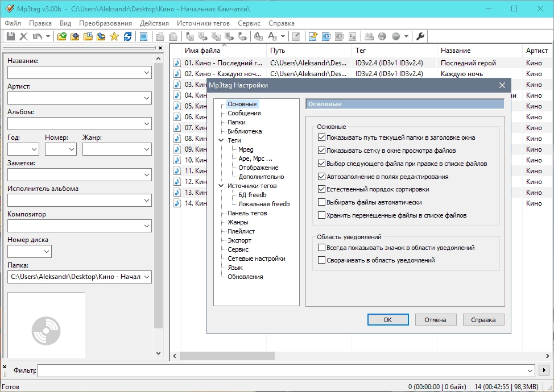The image size is (554, 392).
Task: Click the Favorites star icon
Action: coord(114,36)
